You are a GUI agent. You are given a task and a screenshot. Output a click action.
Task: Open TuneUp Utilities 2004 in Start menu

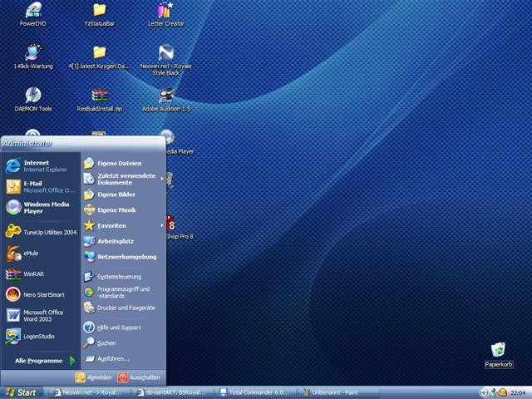tap(41, 233)
